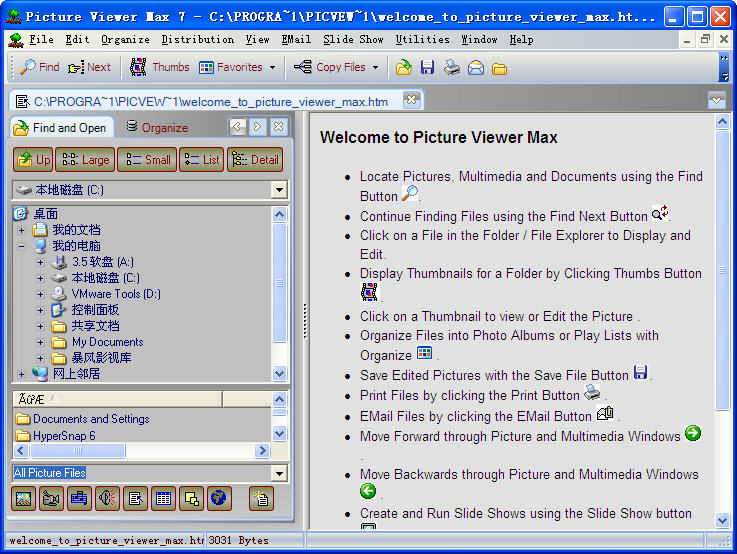Switch to Detail view
Screen dimensions: 737x554
tap(255, 160)
